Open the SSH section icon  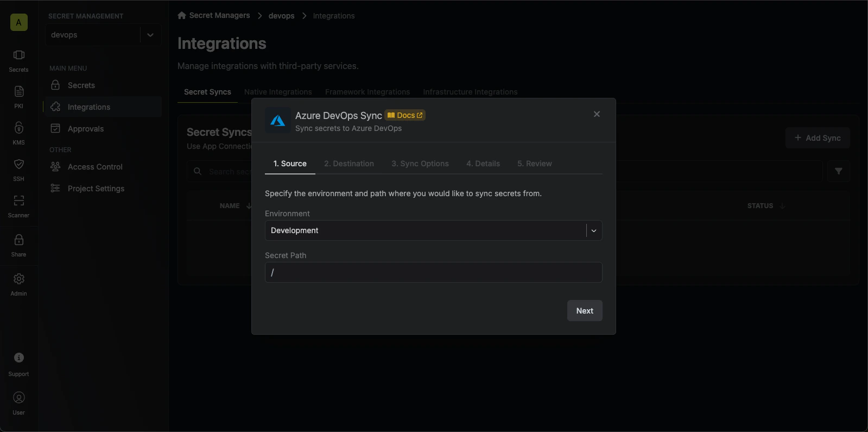(18, 164)
